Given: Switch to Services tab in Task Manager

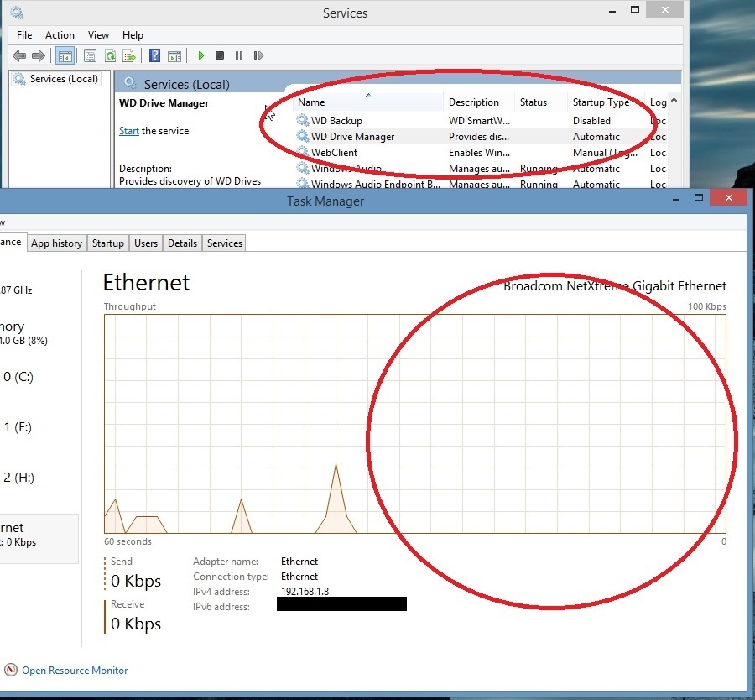Looking at the screenshot, I should point(224,243).
